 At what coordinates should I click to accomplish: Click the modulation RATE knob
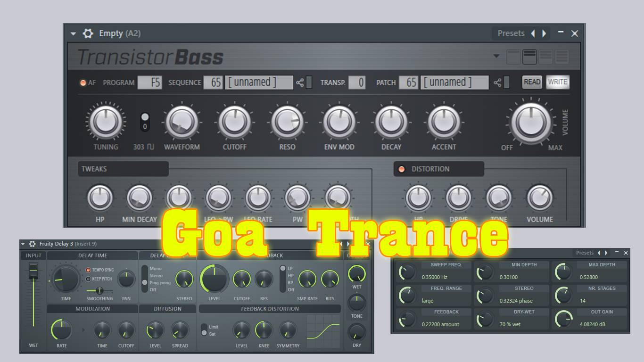(x=61, y=329)
